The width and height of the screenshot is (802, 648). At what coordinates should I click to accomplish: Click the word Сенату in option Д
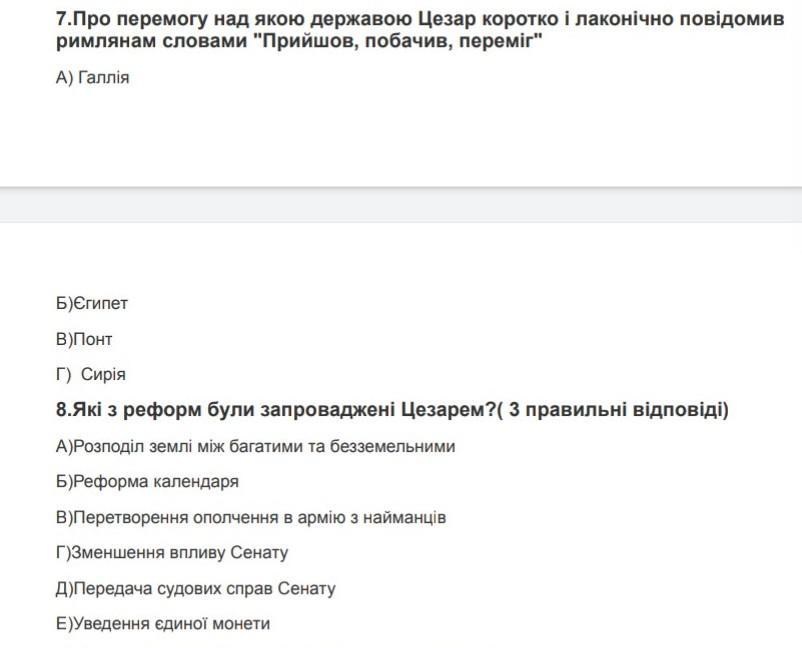[x=306, y=589]
